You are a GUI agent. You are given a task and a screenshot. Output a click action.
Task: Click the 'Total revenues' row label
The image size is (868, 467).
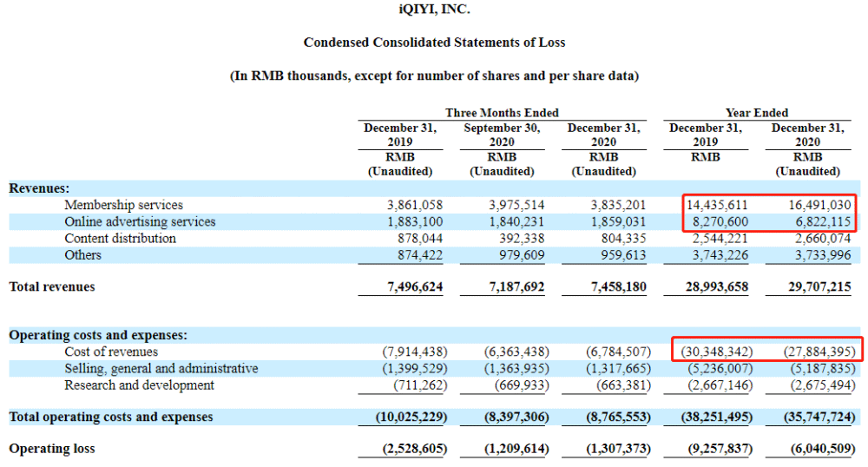(x=52, y=286)
